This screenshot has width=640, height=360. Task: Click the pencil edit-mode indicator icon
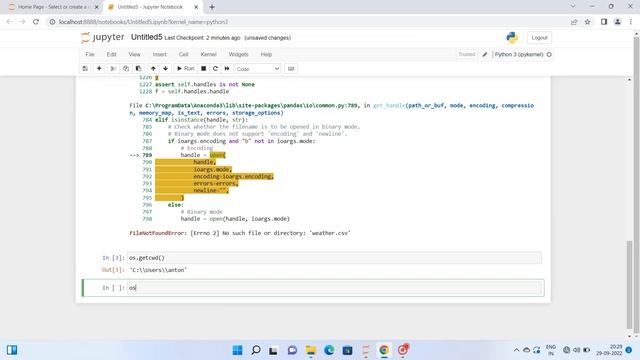(485, 54)
